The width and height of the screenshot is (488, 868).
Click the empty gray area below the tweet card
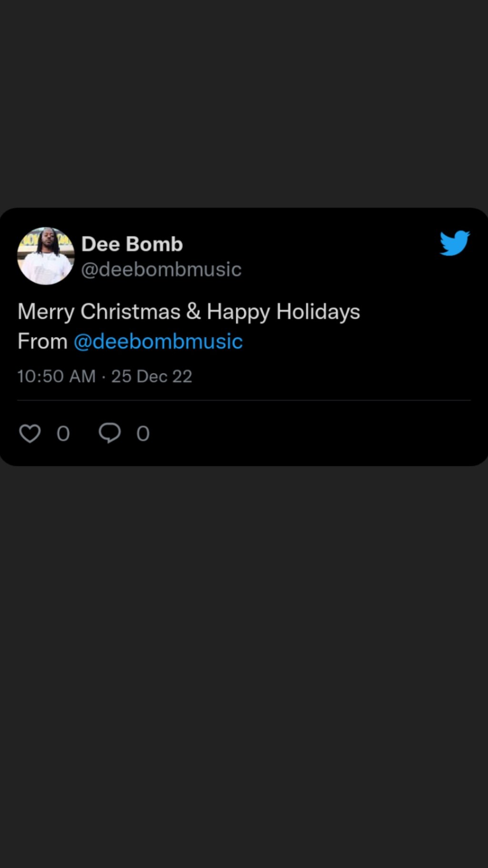pos(244,668)
